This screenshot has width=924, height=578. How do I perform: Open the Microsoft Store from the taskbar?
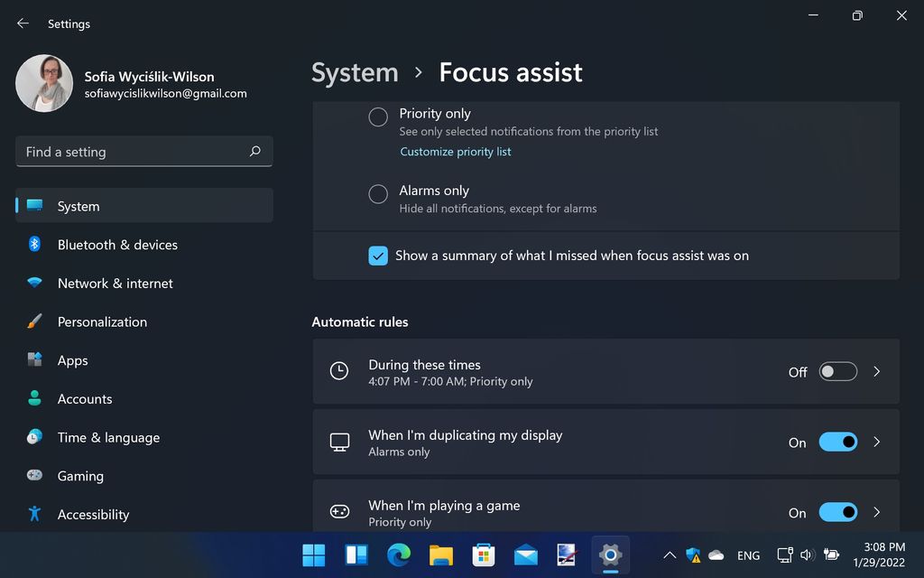484,555
